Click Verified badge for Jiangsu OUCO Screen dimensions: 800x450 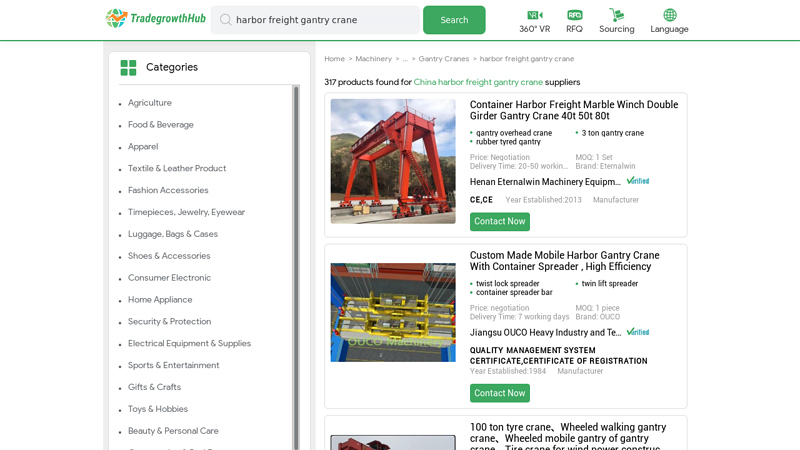[x=638, y=332]
